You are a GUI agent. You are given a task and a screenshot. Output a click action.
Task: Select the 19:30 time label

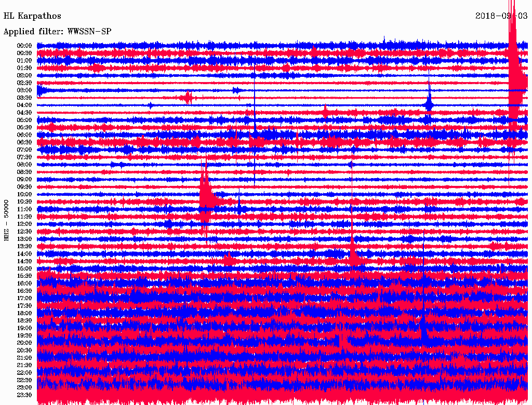click(x=24, y=336)
